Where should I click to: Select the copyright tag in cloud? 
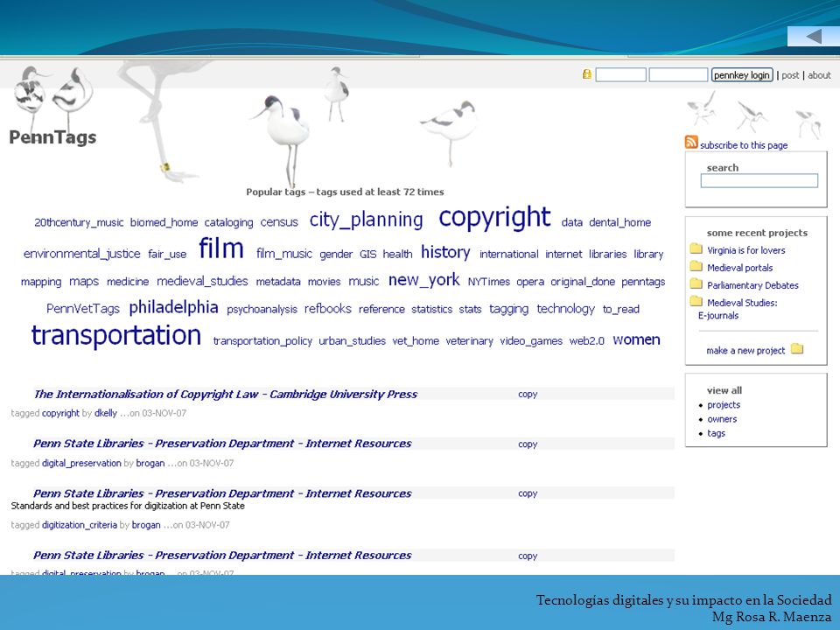494,218
